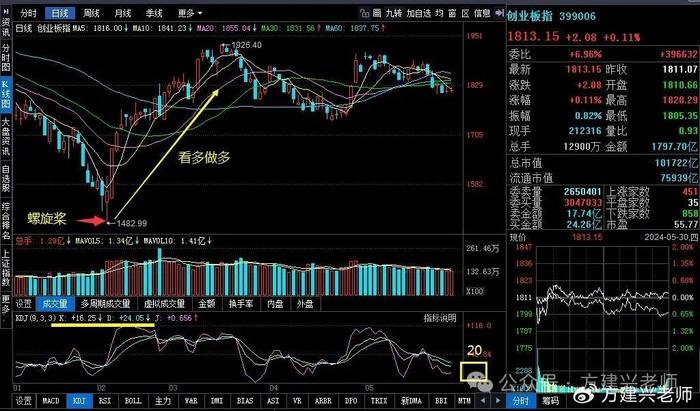Select the ASI indicator tab
Viewport: 700px width, 411px height.
[273, 401]
